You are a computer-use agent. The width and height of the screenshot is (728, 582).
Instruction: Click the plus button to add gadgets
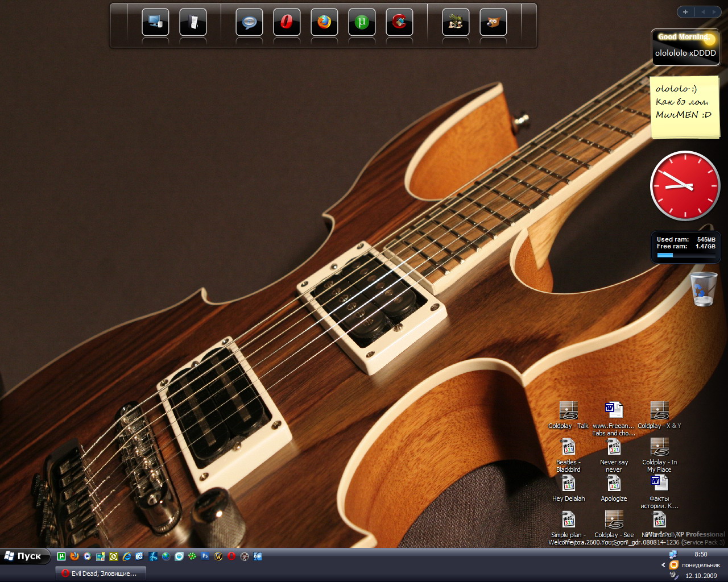685,12
